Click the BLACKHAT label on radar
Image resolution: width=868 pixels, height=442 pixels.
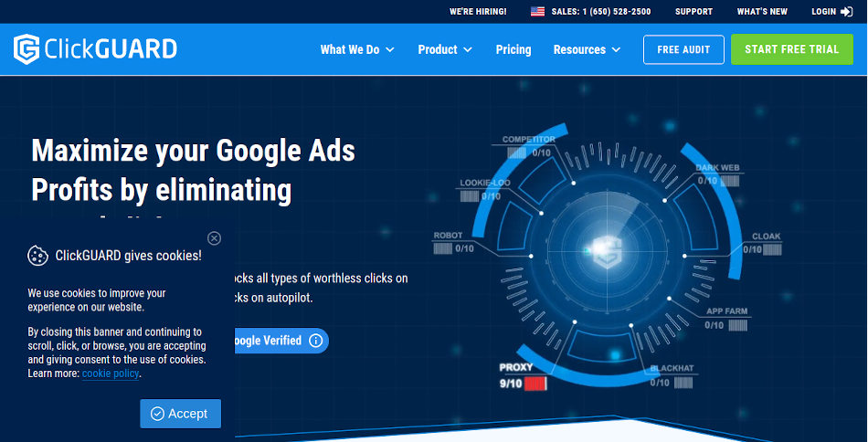pyautogui.click(x=672, y=368)
